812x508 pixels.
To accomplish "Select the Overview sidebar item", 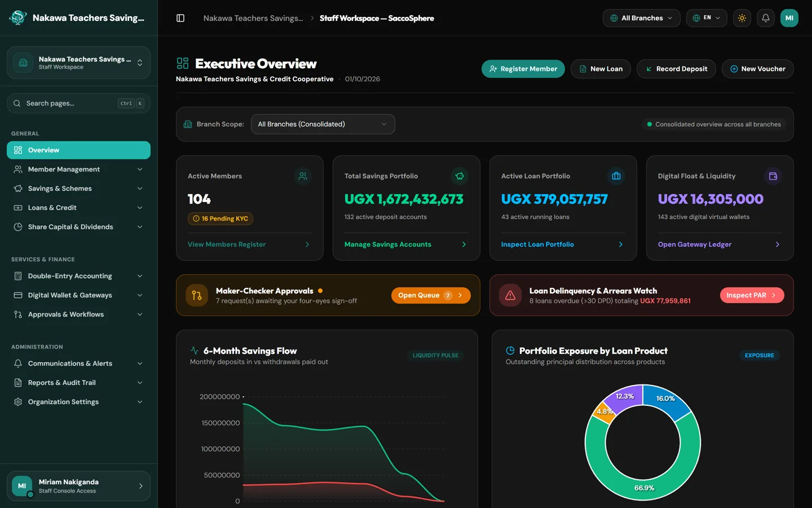I will (x=78, y=150).
